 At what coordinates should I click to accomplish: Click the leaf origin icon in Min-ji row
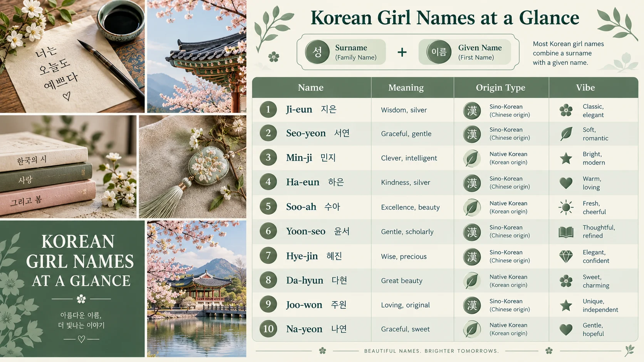472,158
